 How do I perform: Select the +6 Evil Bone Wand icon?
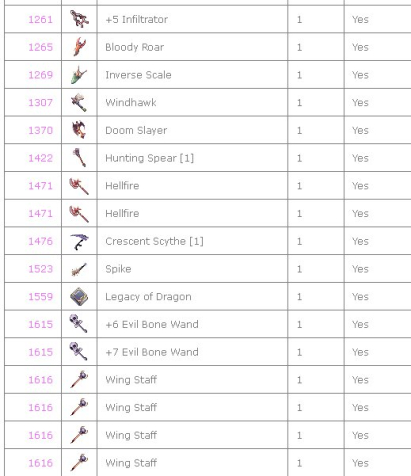[79, 324]
